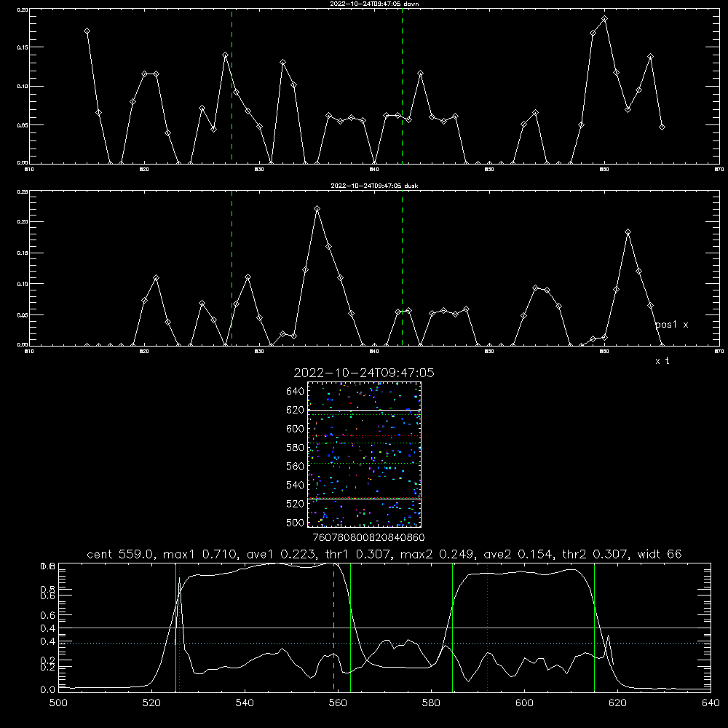Click the green vertical line near 615

pos(594,627)
